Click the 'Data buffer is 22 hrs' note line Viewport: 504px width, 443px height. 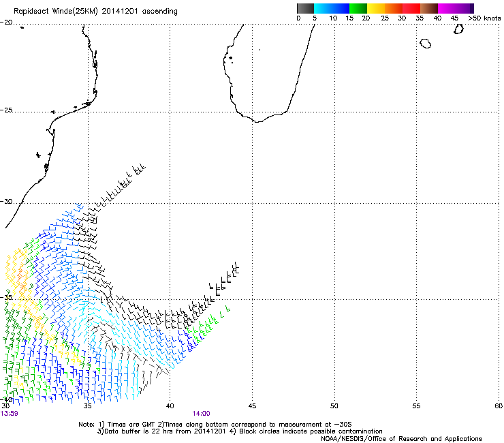coord(240,431)
